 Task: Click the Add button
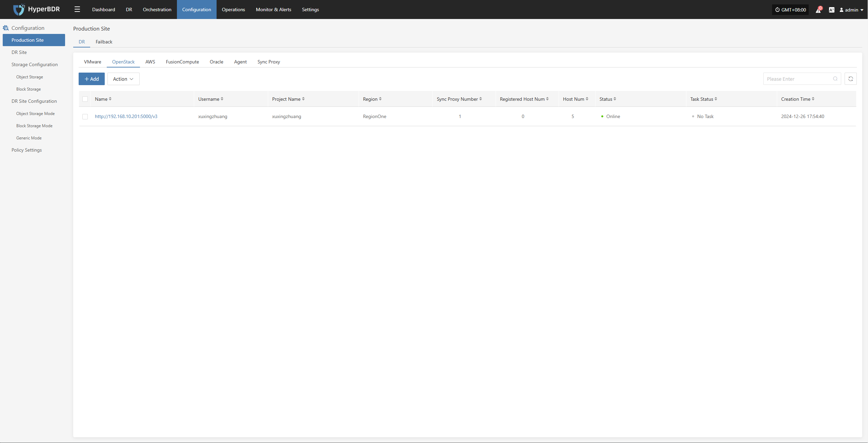(92, 79)
